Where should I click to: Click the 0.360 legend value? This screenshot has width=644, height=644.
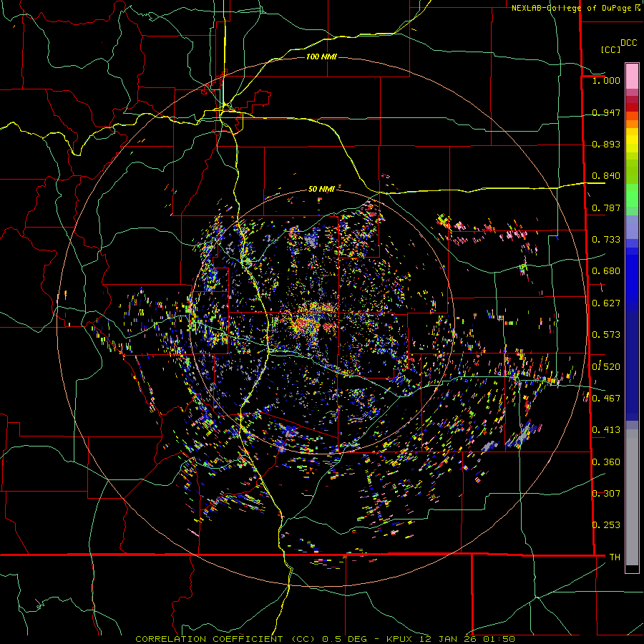pos(606,462)
